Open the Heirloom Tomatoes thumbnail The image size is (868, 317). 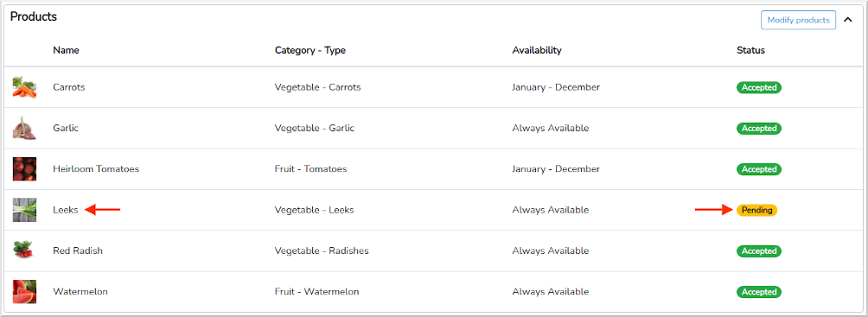[24, 169]
